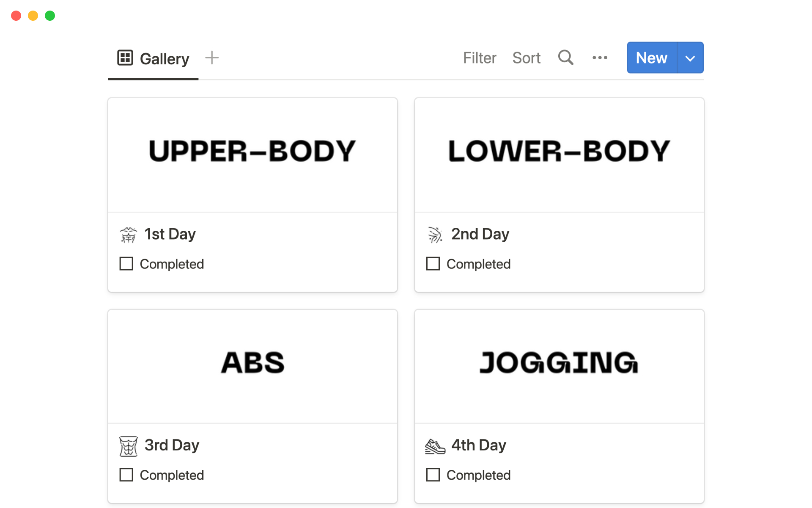Open the JOGGING card cover image
This screenshot has width=812, height=508.
pos(559,366)
